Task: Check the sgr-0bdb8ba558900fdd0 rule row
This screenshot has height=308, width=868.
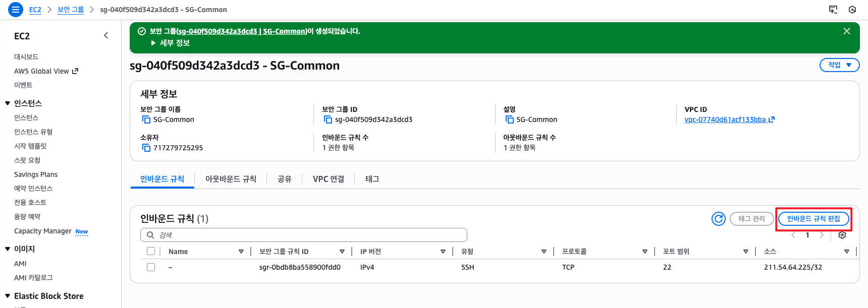Action: [151, 267]
